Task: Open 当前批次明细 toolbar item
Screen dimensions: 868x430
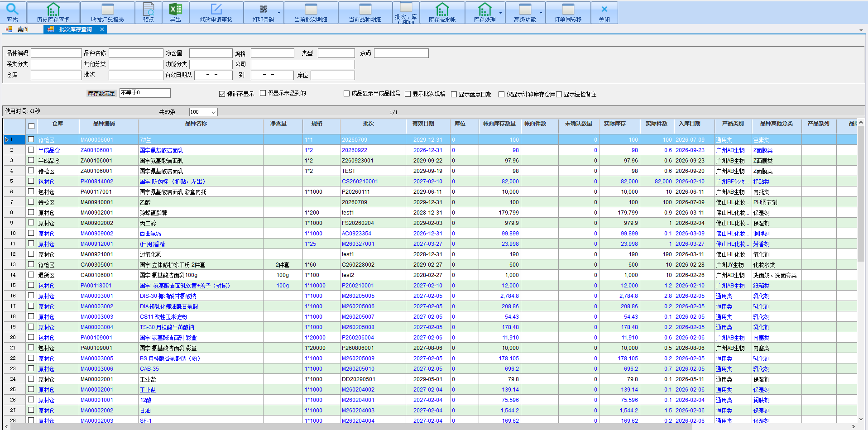Action: click(311, 13)
